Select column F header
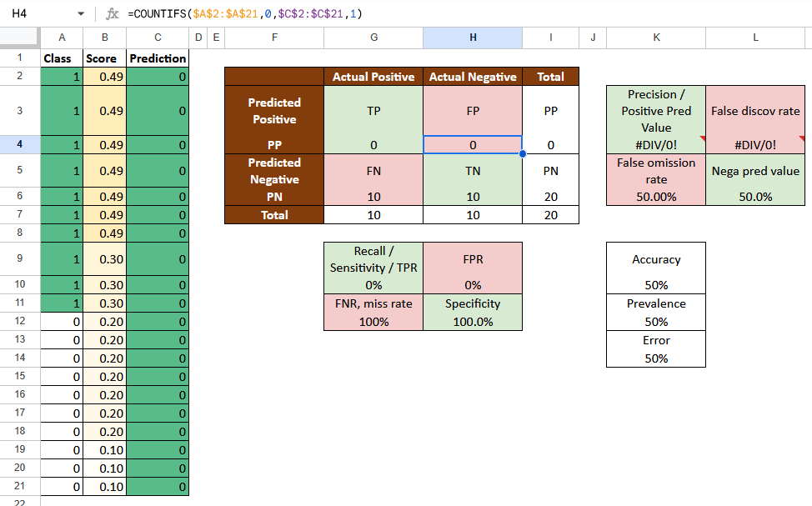 [x=274, y=38]
